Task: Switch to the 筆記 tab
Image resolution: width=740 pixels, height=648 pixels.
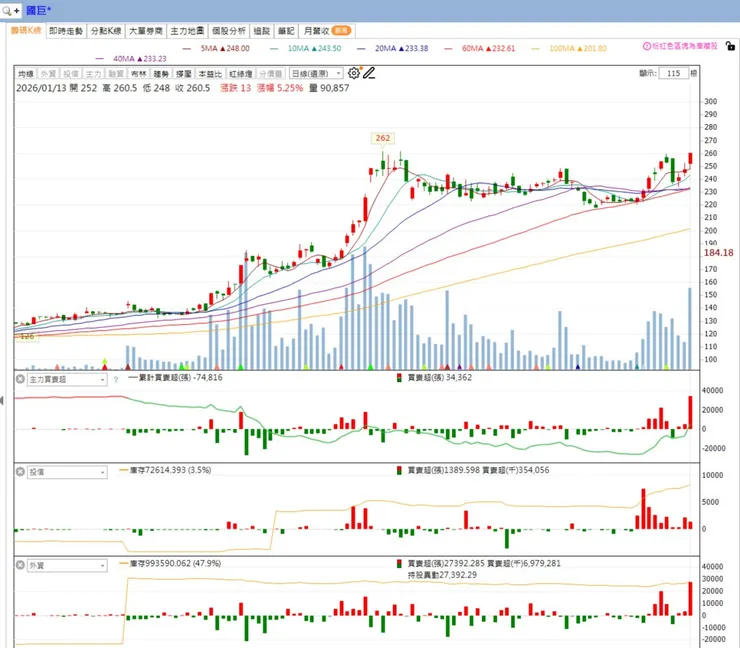Action: point(286,31)
